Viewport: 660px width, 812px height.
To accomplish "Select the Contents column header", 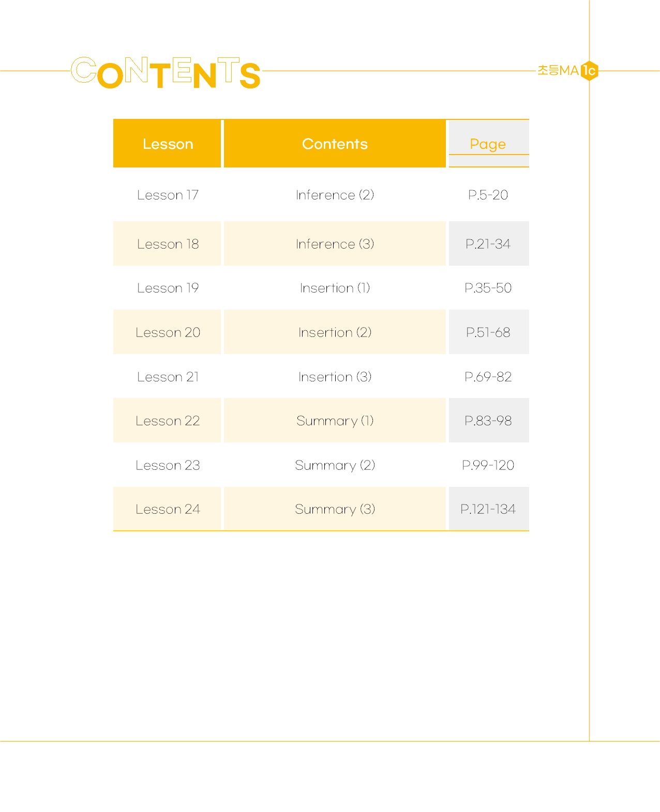I will tap(335, 144).
